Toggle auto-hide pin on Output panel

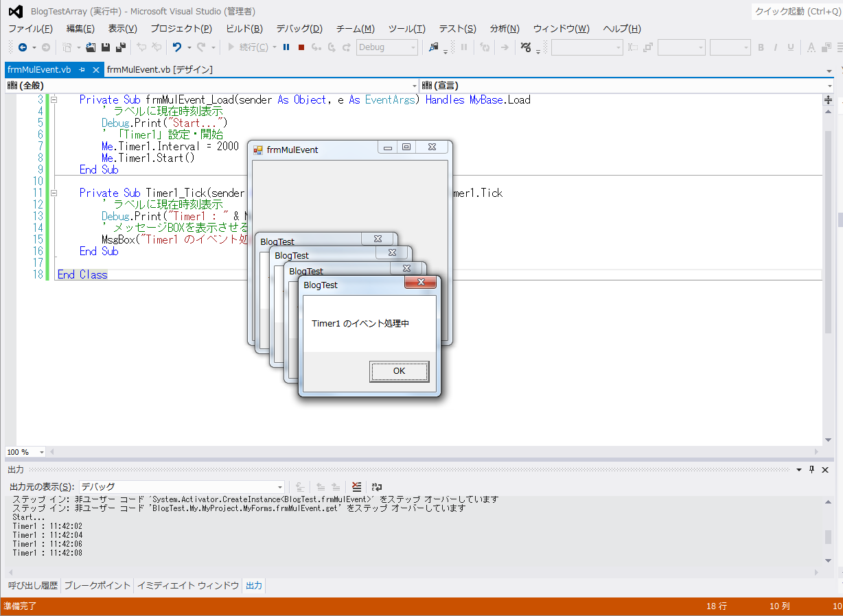pyautogui.click(x=811, y=470)
